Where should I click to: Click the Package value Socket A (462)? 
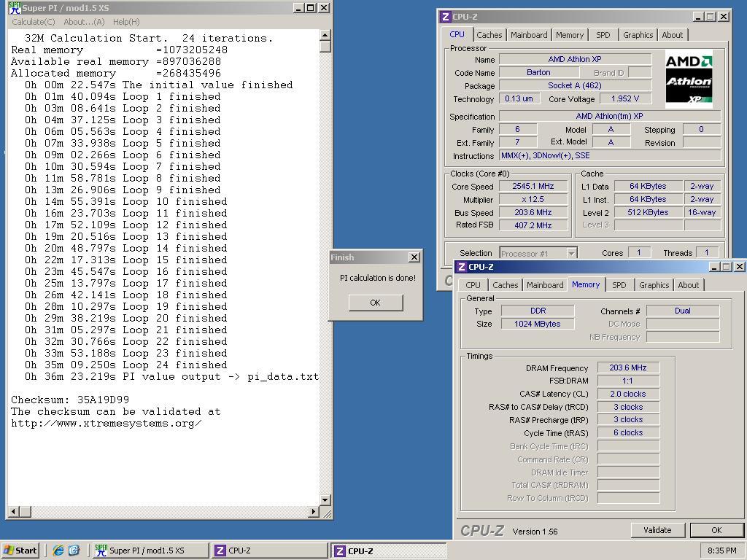coord(575,85)
